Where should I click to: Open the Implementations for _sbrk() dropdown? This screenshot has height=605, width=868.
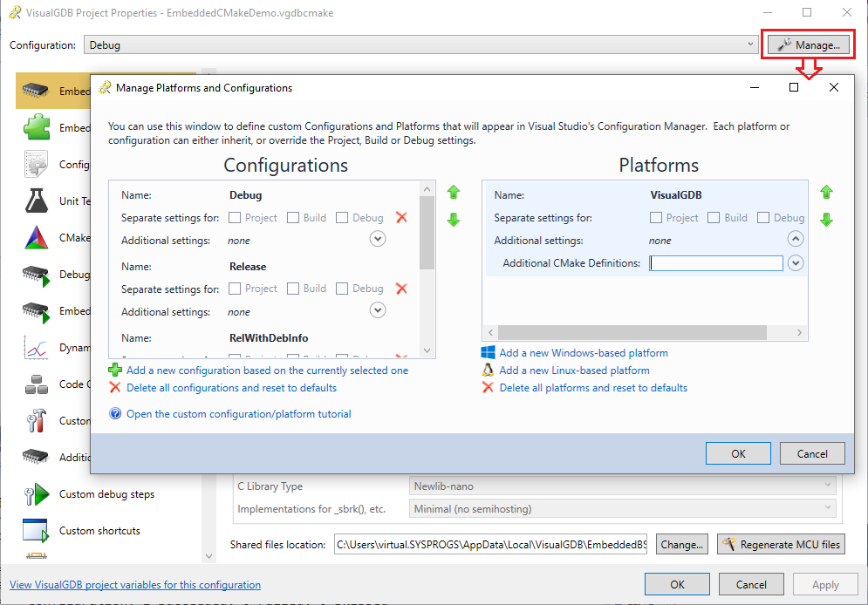point(622,509)
